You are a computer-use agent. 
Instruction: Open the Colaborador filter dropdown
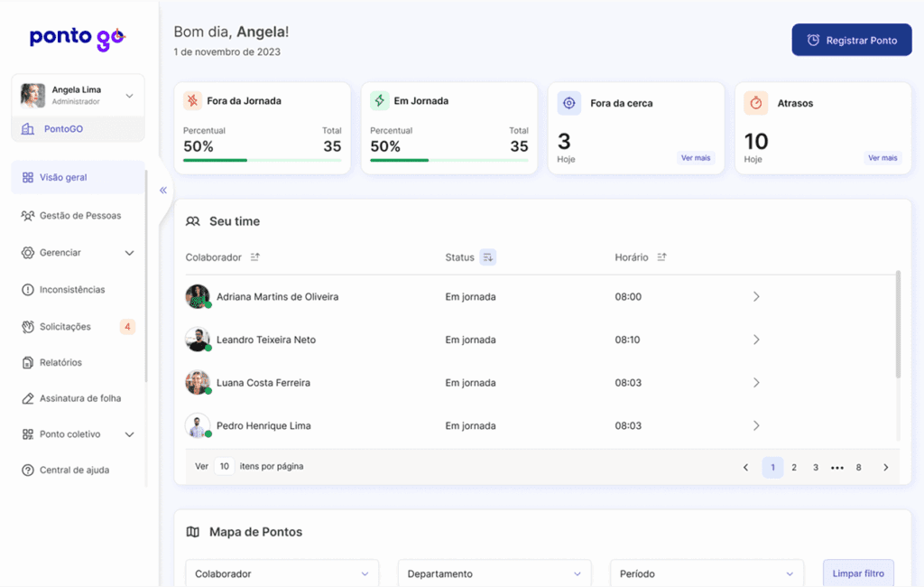282,573
